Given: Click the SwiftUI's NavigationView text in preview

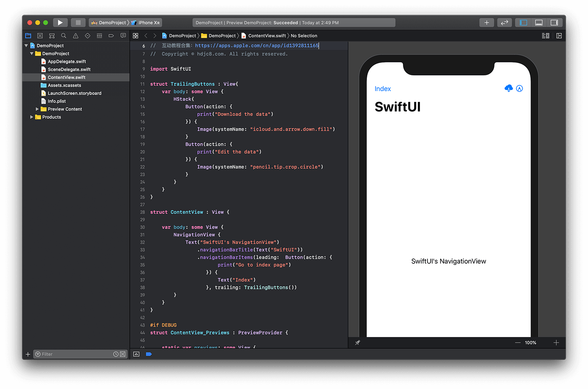Looking at the screenshot, I should (x=449, y=261).
